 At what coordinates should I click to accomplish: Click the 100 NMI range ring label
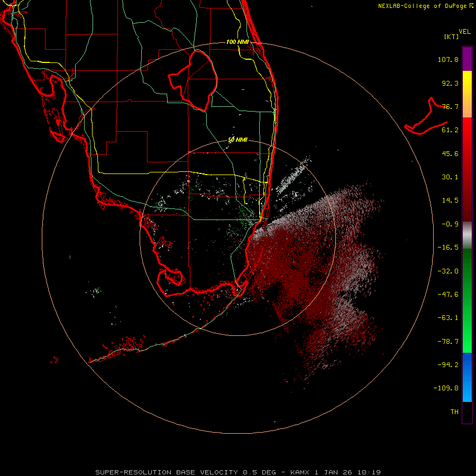(x=237, y=42)
